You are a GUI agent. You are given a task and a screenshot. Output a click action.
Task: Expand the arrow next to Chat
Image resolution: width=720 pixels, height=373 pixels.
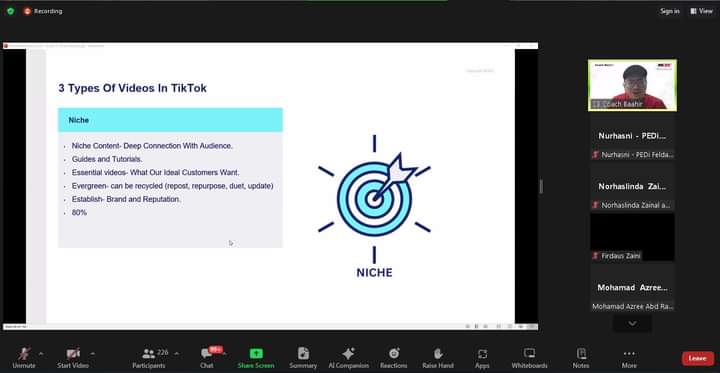tap(225, 353)
